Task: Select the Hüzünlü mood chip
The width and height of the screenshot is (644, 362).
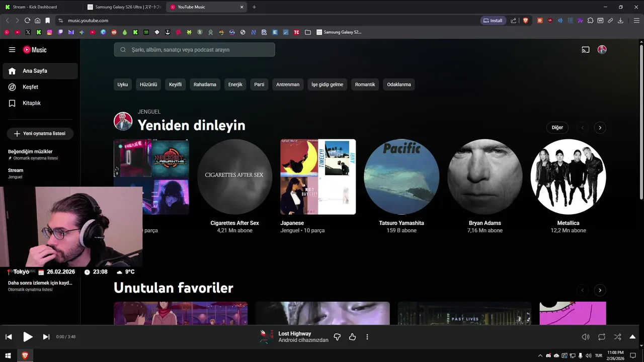Action: pos(148,84)
